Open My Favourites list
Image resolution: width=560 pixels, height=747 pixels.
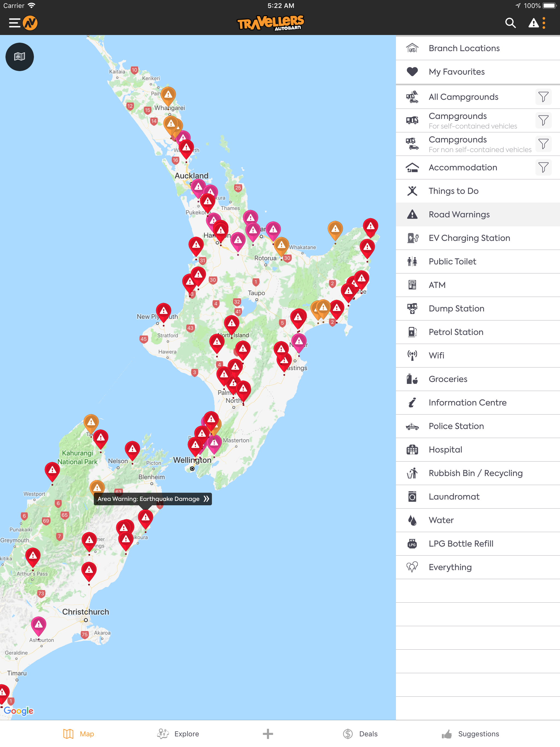pyautogui.click(x=456, y=72)
